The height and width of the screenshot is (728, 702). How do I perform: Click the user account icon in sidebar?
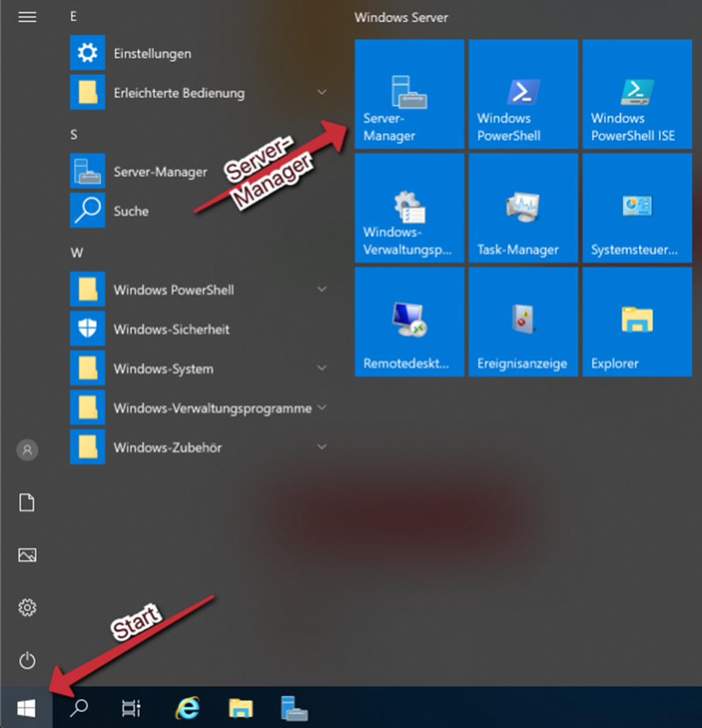[x=27, y=450]
